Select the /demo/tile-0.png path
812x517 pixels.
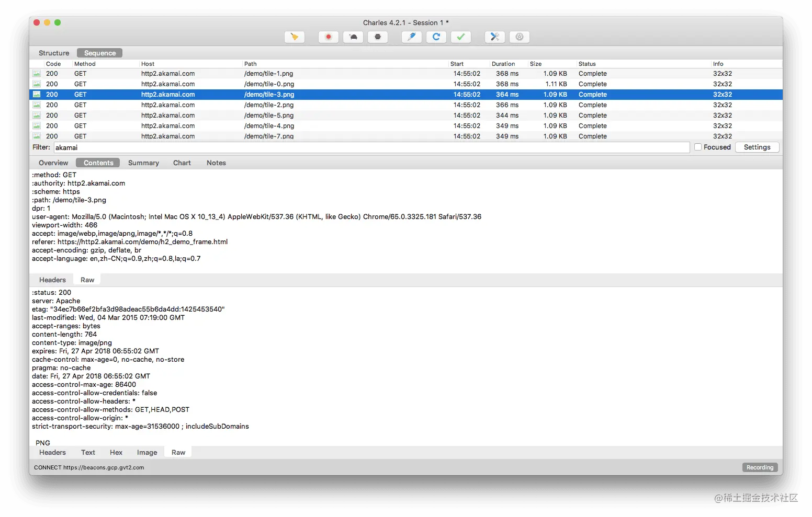click(269, 84)
